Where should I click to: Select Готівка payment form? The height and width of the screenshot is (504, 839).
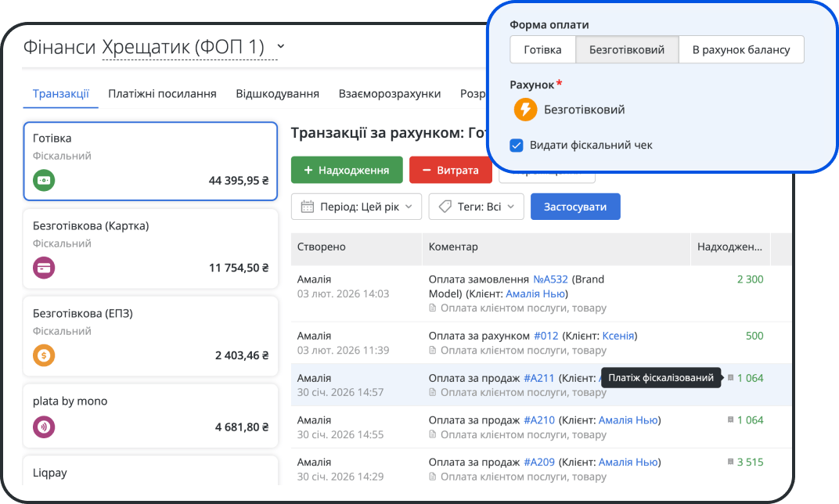tap(542, 50)
